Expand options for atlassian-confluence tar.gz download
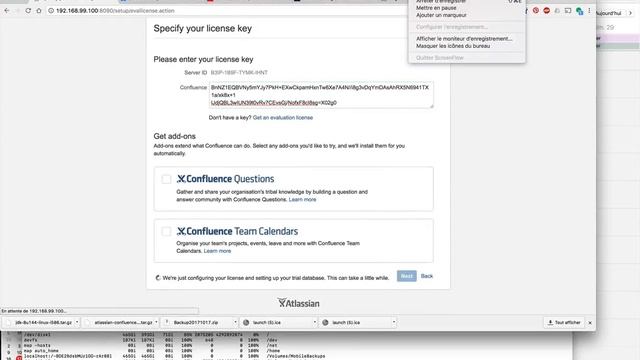The width and height of the screenshot is (640, 360). (x=156, y=322)
